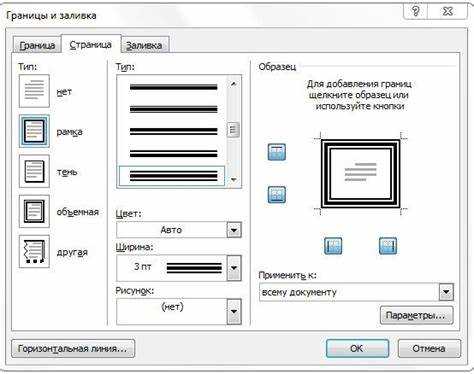474x374 pixels.
Task: Toggle the left border button in preview
Action: [x=333, y=246]
